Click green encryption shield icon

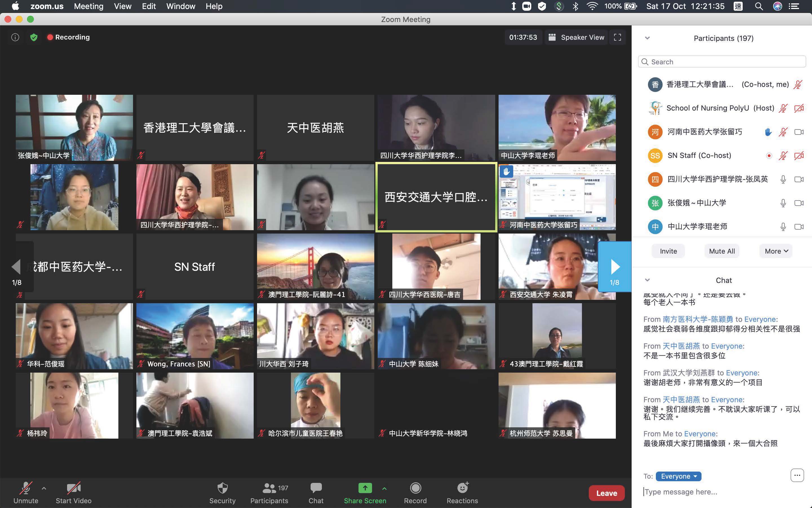point(34,37)
